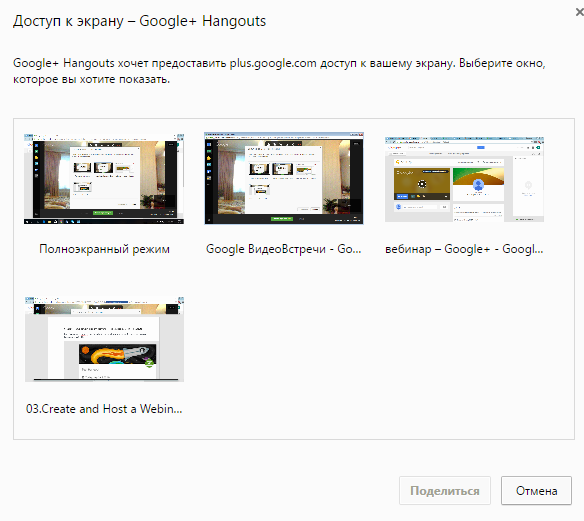Click the label вебинар – Google+ - Googl...

click(464, 249)
